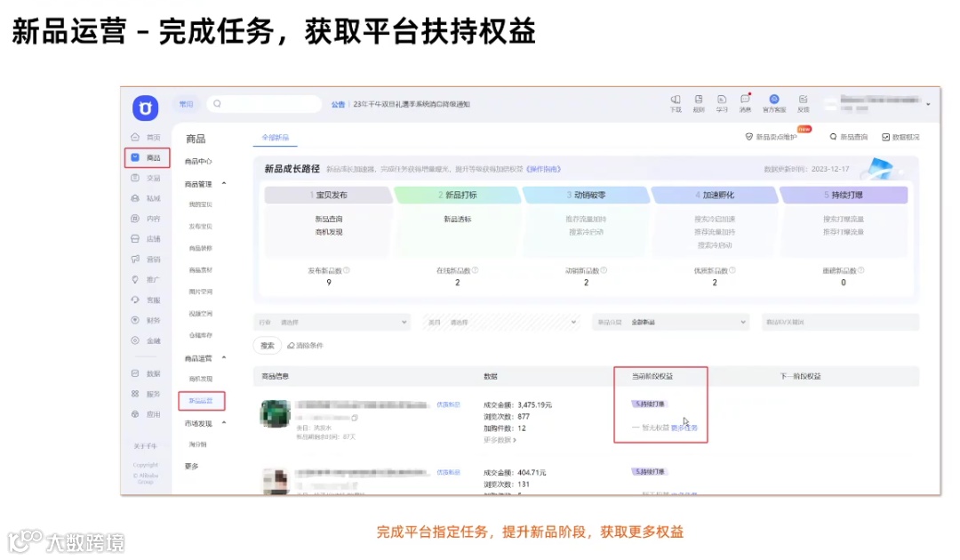Open 商机发现 under 商品运营
Viewport: 960px width, 560px height.
coord(200,379)
